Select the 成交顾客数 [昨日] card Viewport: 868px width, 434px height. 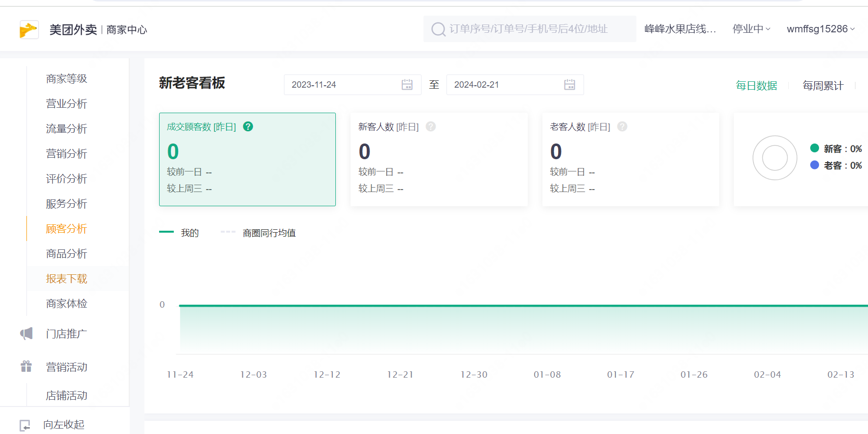click(x=247, y=159)
